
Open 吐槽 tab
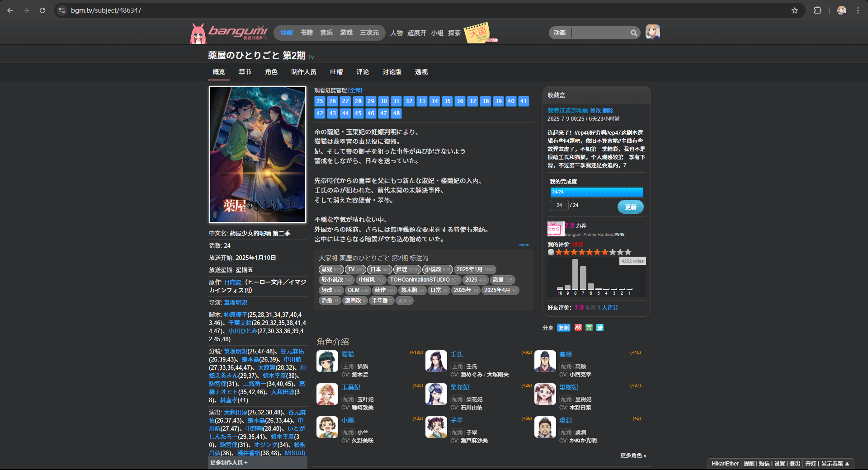point(336,72)
